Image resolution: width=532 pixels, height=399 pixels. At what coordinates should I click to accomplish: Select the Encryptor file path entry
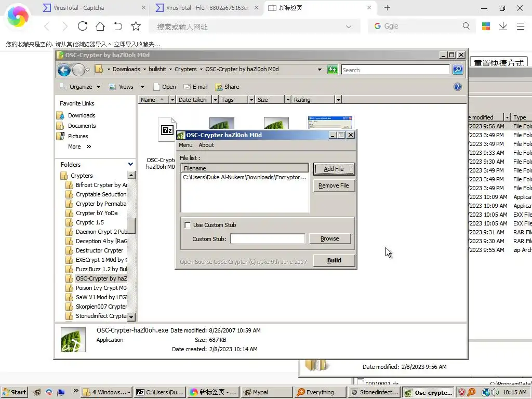tap(244, 177)
